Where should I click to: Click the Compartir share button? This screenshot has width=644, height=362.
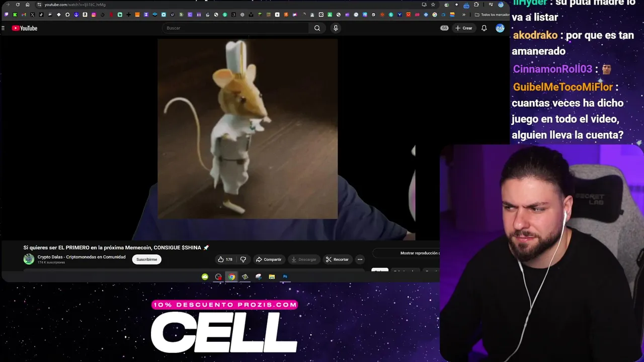coord(269,259)
